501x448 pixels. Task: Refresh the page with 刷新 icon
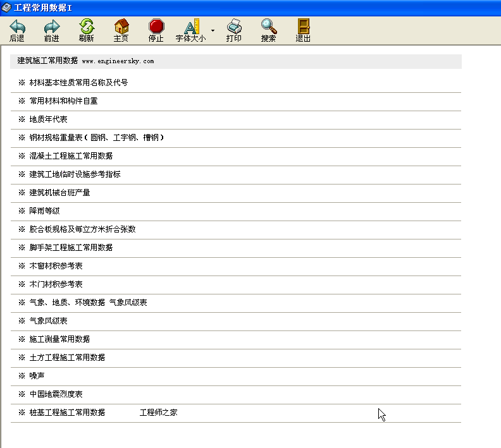click(x=87, y=26)
